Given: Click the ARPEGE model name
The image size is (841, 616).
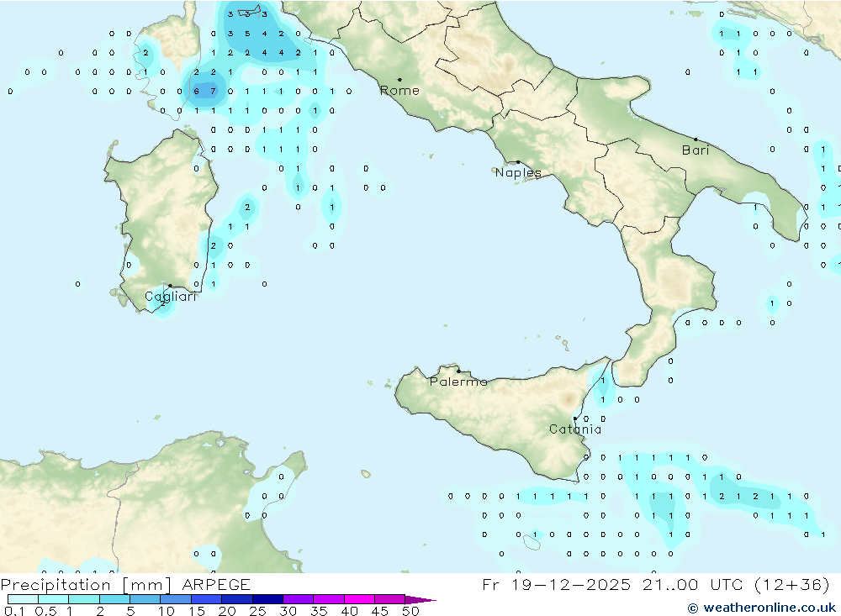Looking at the screenshot, I should (216, 585).
